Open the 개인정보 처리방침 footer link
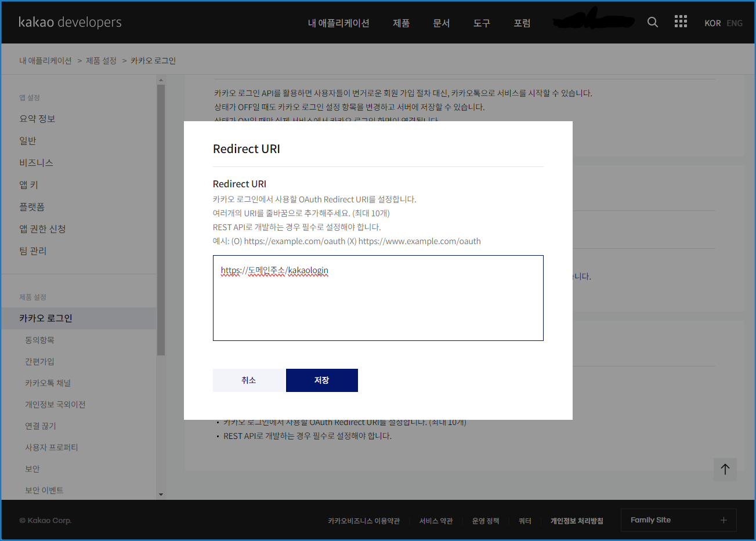 point(576,521)
